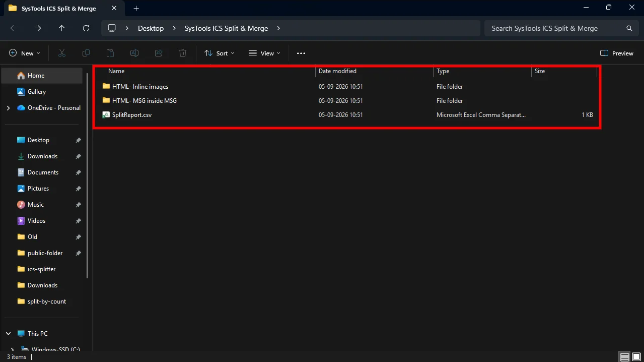Screen dimensions: 644x362
Task: Click the SplitReport.csv file icon
Action: coord(106,115)
